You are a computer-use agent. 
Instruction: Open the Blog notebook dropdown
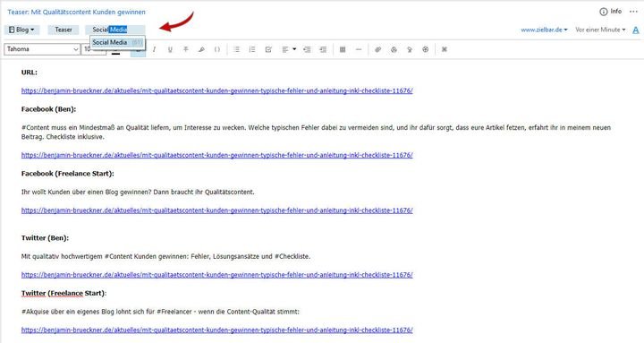21,30
